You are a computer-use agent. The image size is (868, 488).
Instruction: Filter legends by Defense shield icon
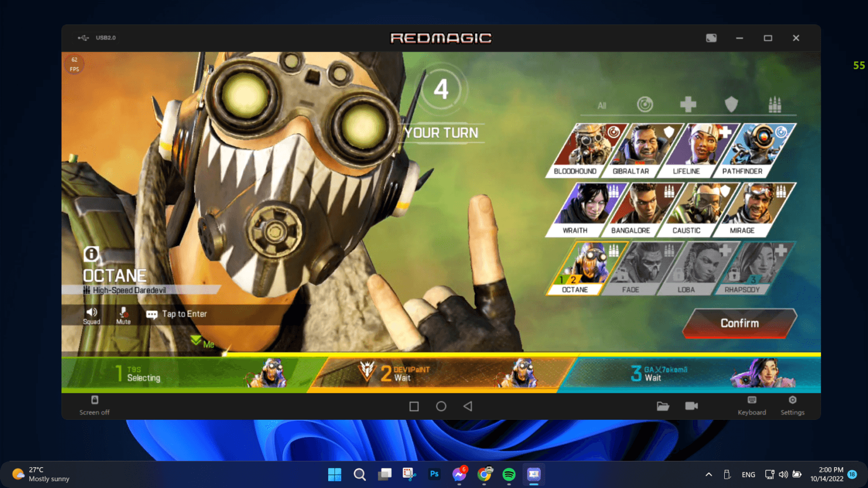731,105
